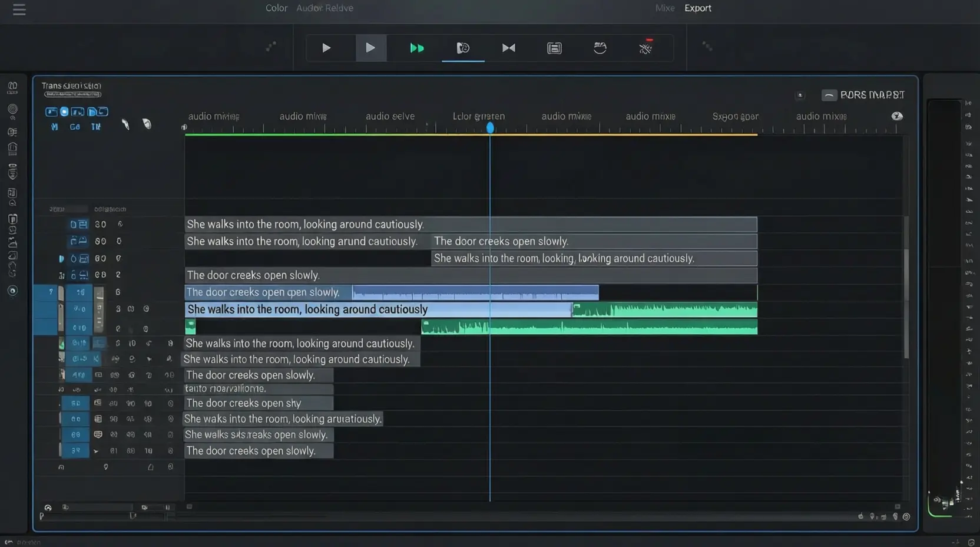Click the blue playhead marker on ruler
Image resolution: width=980 pixels, height=547 pixels.
point(490,128)
